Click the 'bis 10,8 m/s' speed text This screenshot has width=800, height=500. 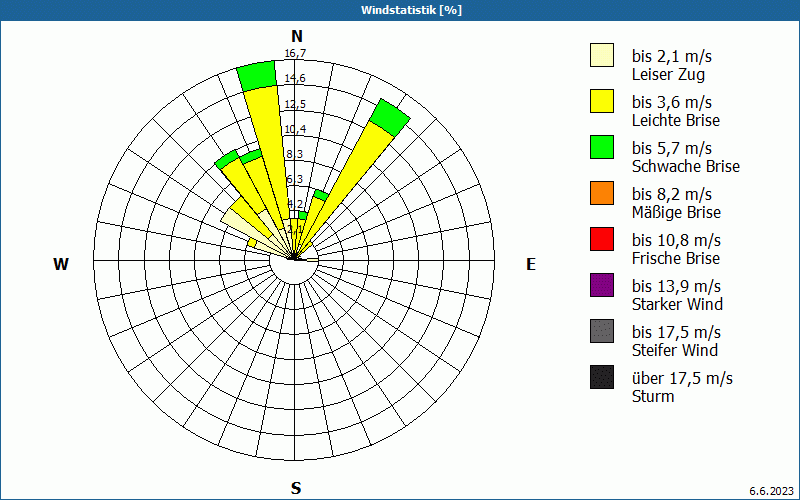(676, 240)
